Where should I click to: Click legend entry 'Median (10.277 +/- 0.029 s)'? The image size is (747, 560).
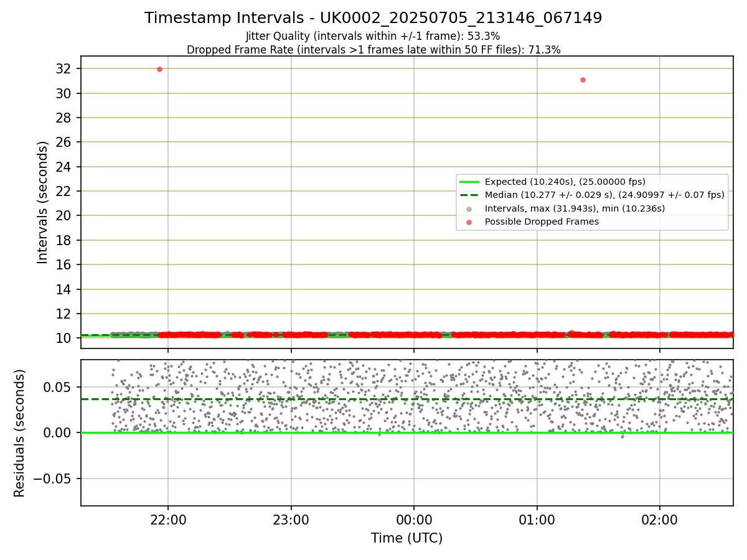604,195
